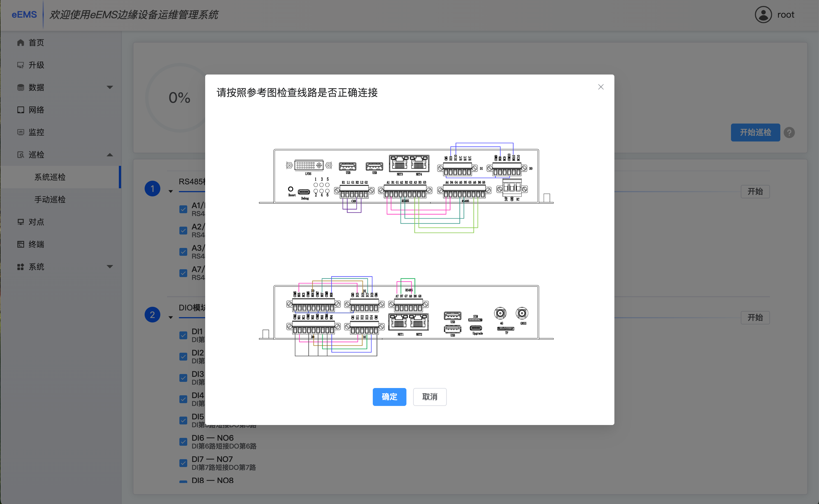819x504 pixels.
Task: Toggle the DI6 — NO6 checkbox
Action: [183, 442]
